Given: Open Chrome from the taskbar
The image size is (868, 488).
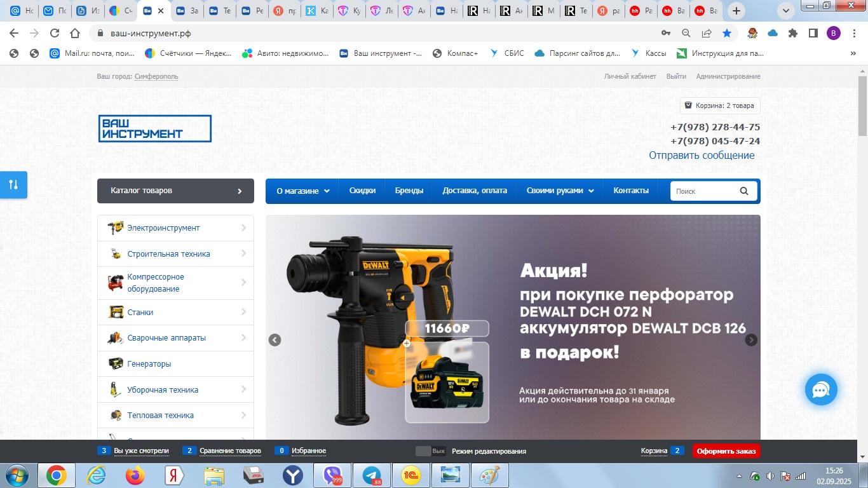Looking at the screenshot, I should coord(56,475).
